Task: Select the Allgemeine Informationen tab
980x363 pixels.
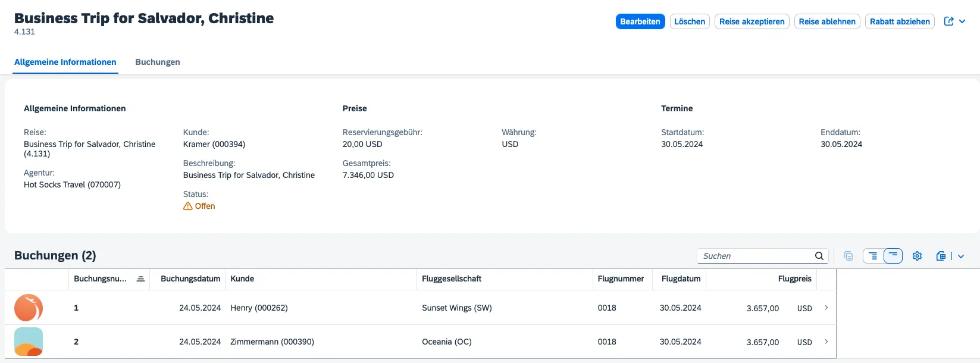Action: [65, 62]
